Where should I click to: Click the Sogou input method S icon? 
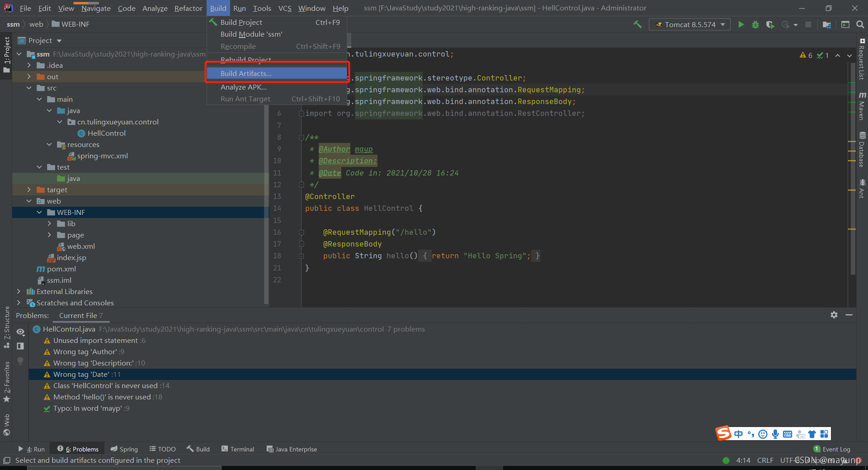pos(723,433)
